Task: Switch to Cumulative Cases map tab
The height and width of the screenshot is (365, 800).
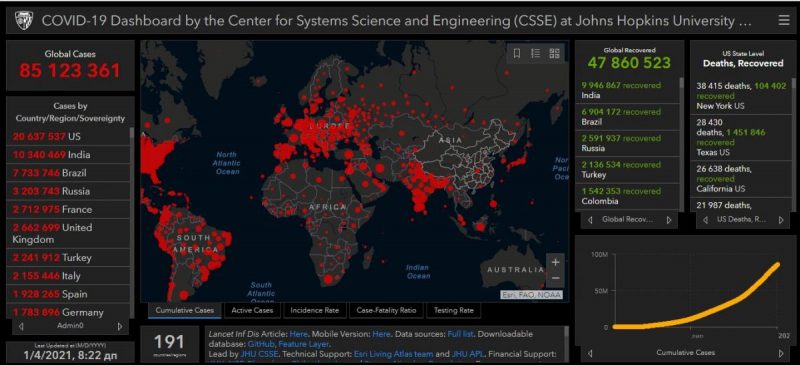Action: point(185,310)
